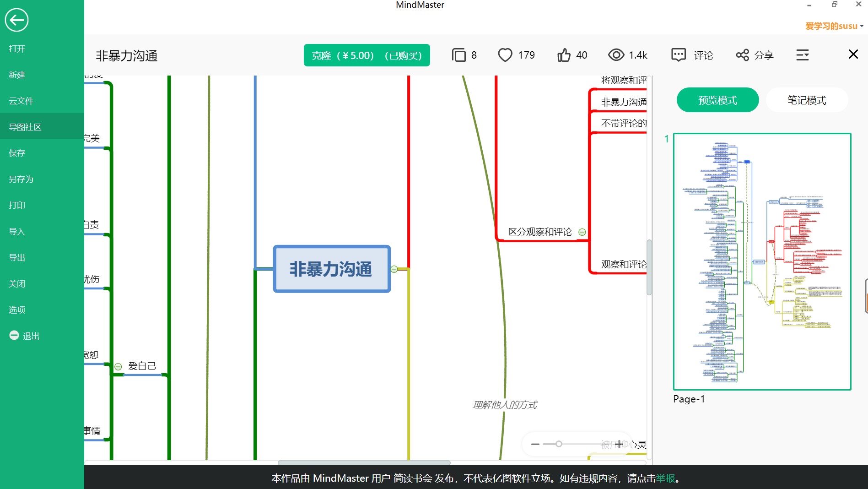The width and height of the screenshot is (868, 489).
Task: Open 打印 in the sidebar
Action: [x=17, y=205]
